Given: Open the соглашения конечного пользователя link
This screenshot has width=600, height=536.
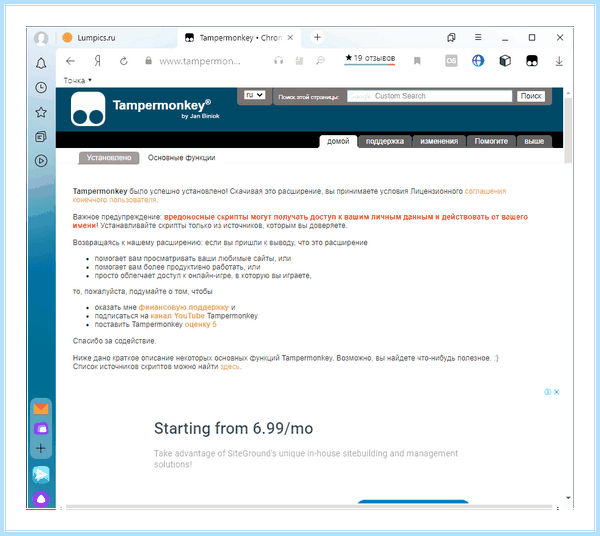Looking at the screenshot, I should tap(485, 191).
